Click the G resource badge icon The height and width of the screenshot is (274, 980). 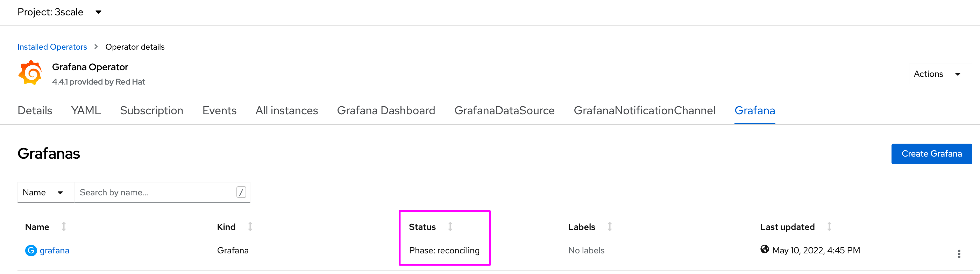pos(31,251)
